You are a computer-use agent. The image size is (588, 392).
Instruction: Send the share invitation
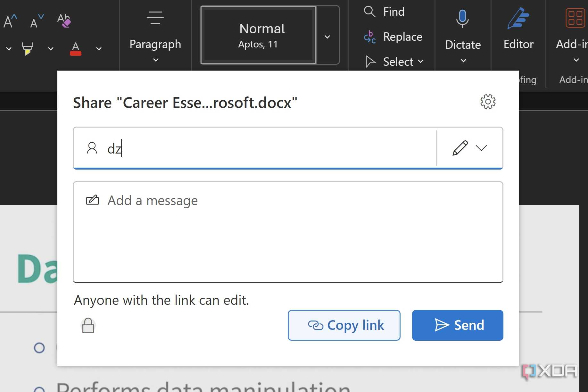click(x=458, y=325)
